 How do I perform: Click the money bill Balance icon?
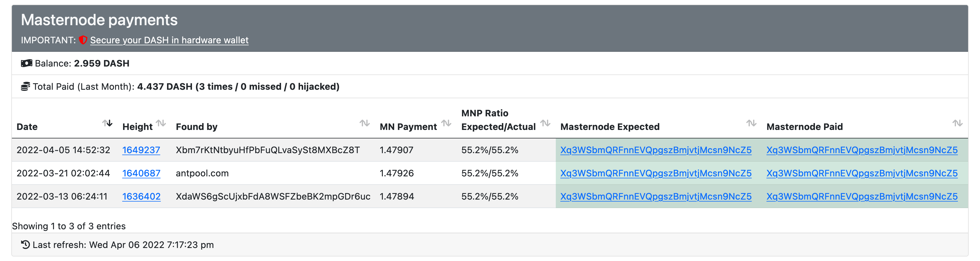coord(26,63)
